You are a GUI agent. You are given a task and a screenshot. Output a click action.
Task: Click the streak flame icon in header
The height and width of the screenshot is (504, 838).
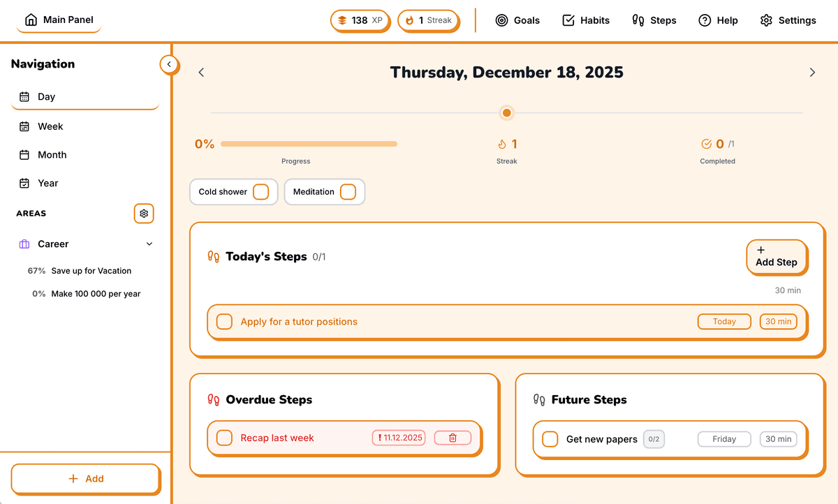pyautogui.click(x=409, y=20)
